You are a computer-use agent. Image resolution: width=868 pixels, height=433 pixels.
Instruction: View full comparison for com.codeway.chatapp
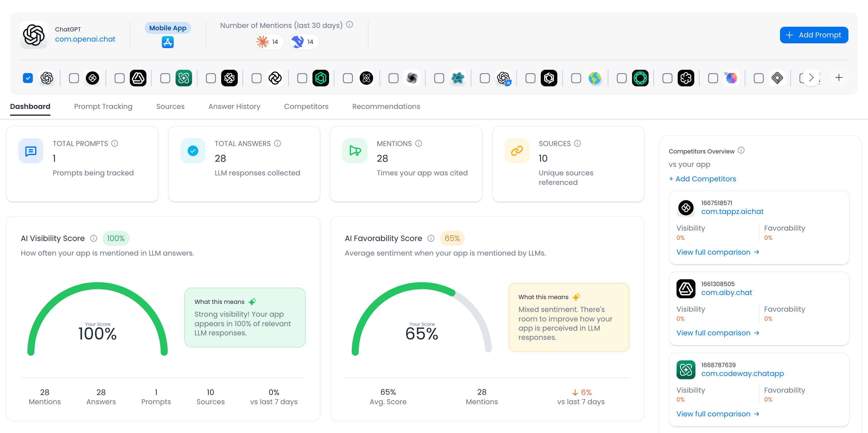(718, 414)
